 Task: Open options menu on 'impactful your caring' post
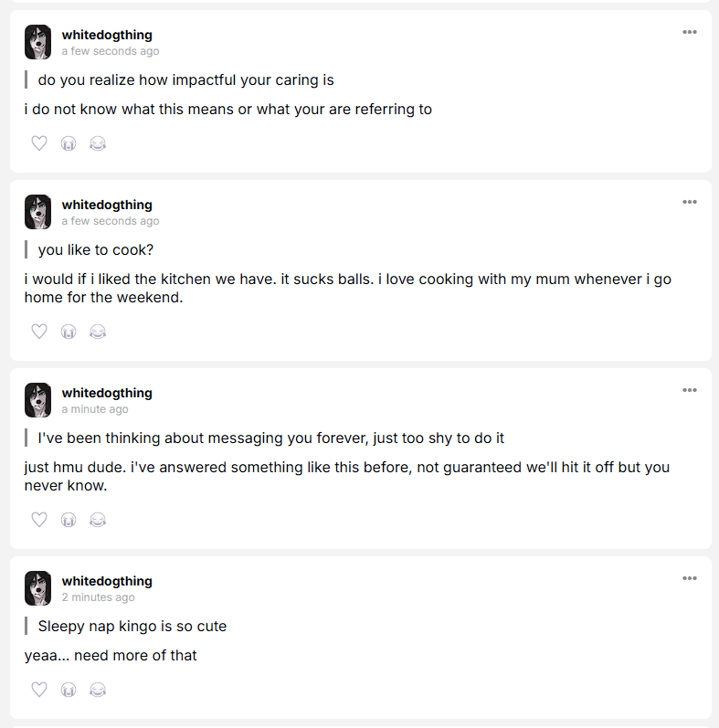point(690,32)
